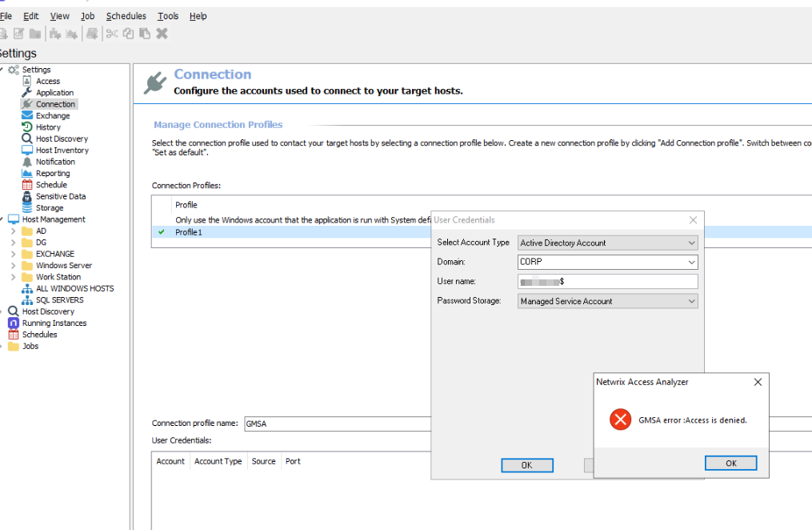Click the Storage database icon

pyautogui.click(x=27, y=207)
